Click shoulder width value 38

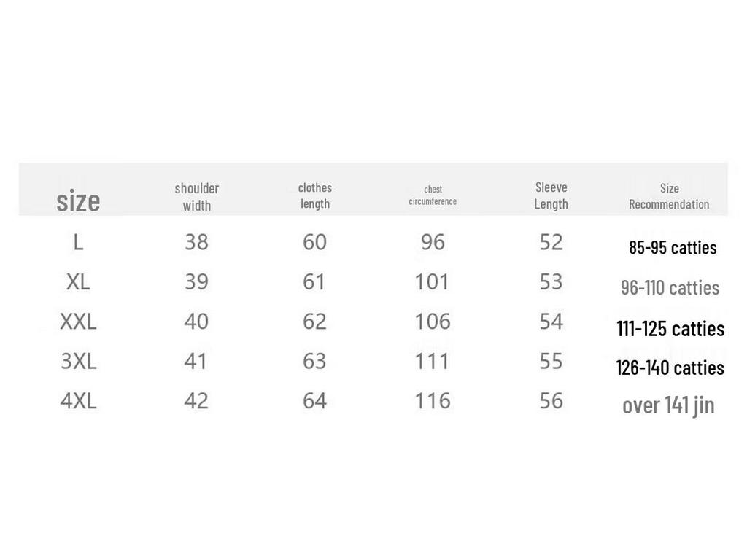click(x=196, y=242)
